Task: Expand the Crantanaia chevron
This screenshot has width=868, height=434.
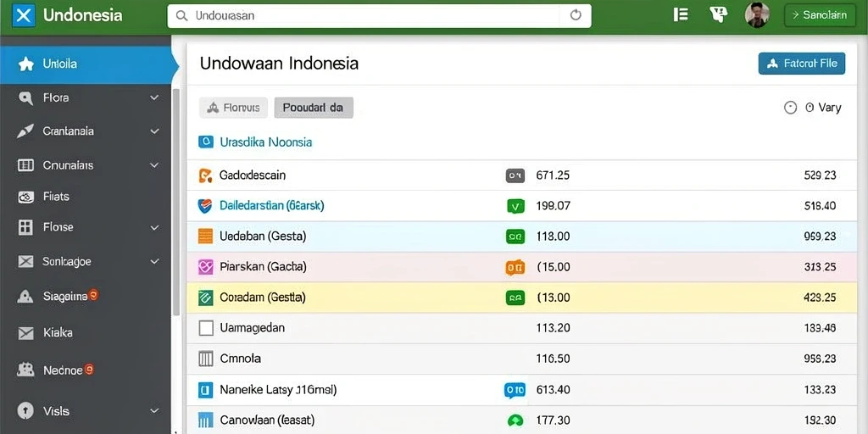Action: point(154,131)
